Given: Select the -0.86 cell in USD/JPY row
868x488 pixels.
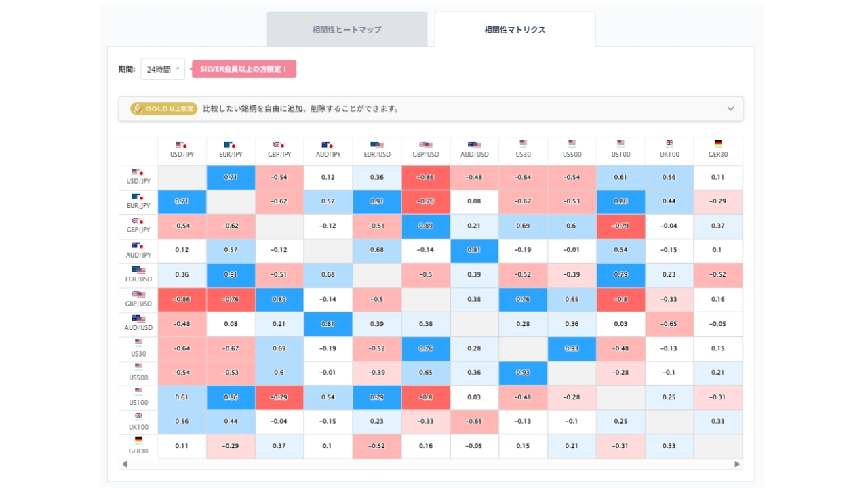Looking at the screenshot, I should pos(426,178).
